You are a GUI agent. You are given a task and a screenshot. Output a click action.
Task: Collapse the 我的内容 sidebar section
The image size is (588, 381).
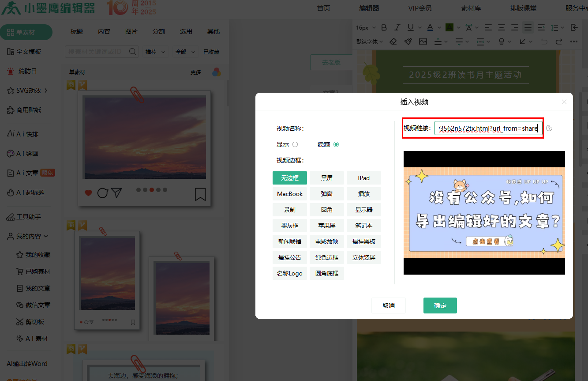[28, 236]
